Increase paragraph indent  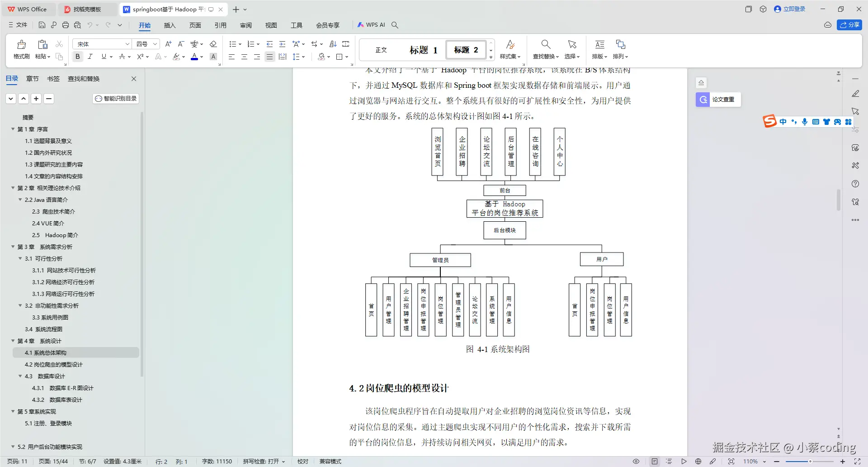pyautogui.click(x=282, y=44)
